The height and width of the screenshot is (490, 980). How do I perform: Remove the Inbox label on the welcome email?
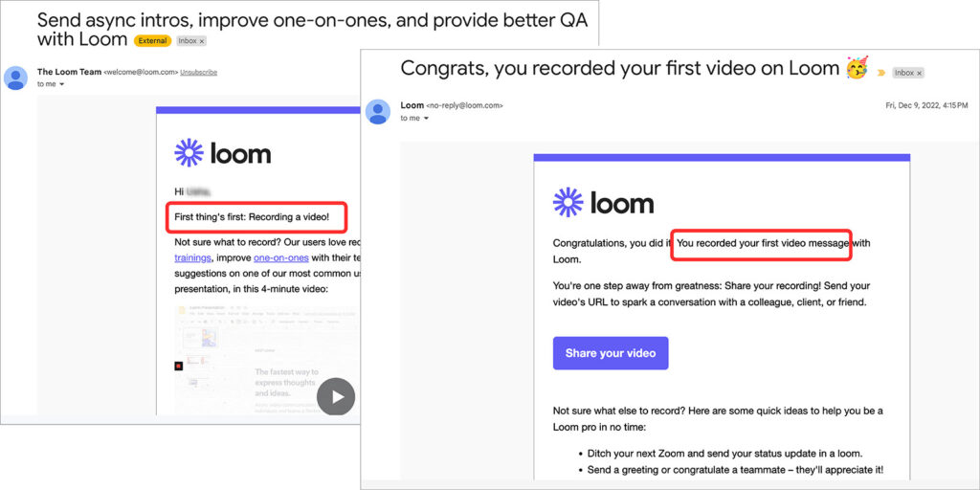(x=201, y=41)
